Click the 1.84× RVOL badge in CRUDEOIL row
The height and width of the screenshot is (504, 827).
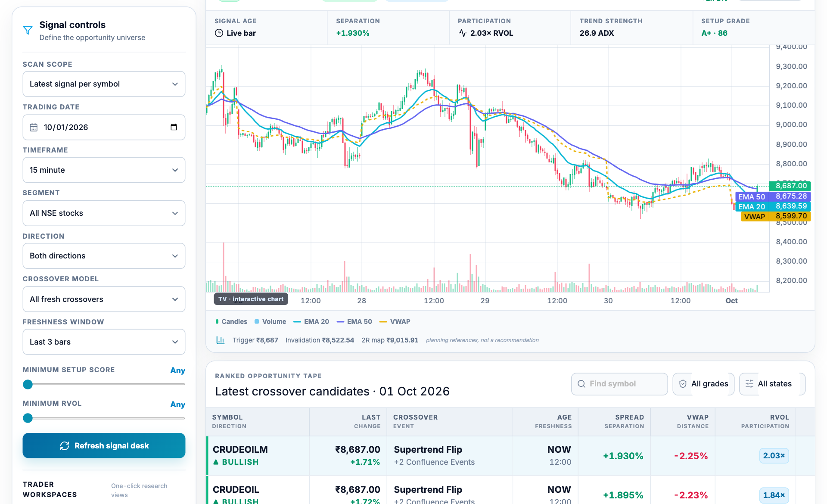pos(774,495)
